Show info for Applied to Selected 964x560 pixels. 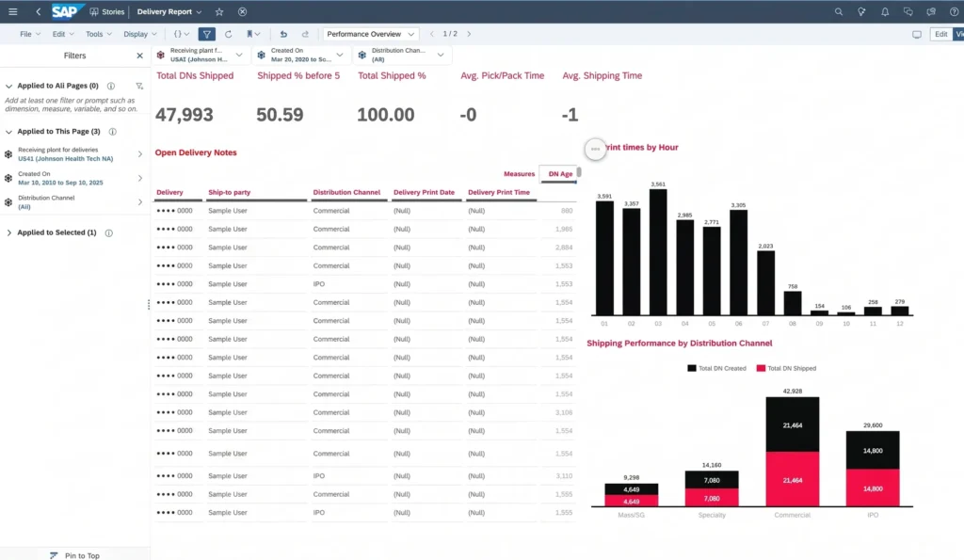click(109, 233)
